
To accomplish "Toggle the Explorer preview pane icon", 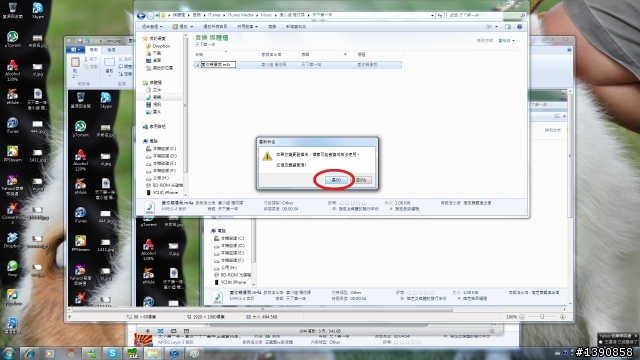I will coord(508,27).
